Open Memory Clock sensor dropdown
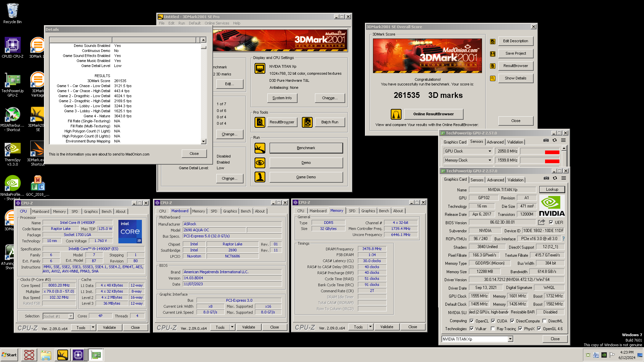The width and height of the screenshot is (644, 362). tap(490, 160)
